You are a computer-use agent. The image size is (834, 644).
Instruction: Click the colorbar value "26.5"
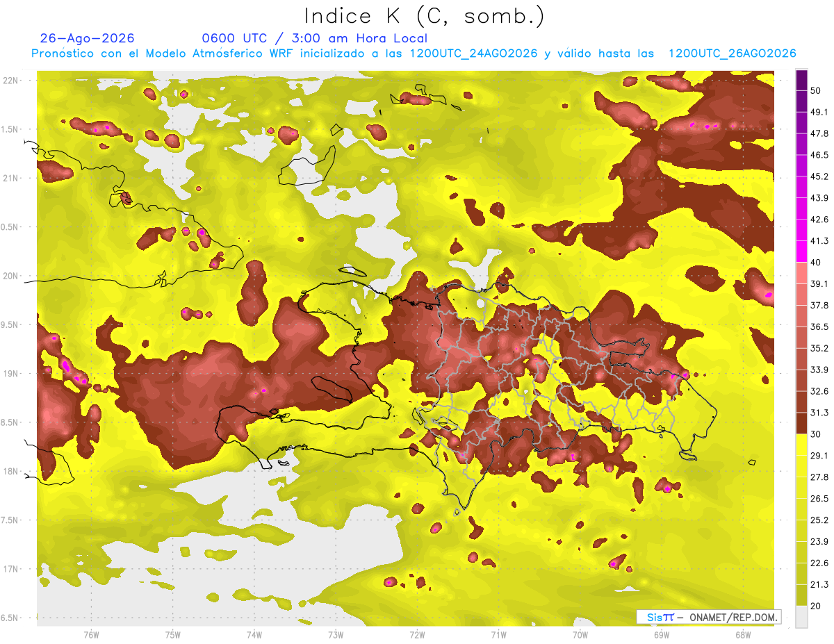click(x=819, y=499)
